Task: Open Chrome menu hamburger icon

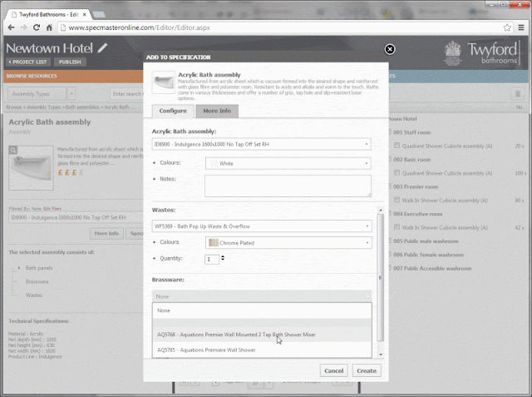Action: point(521,27)
